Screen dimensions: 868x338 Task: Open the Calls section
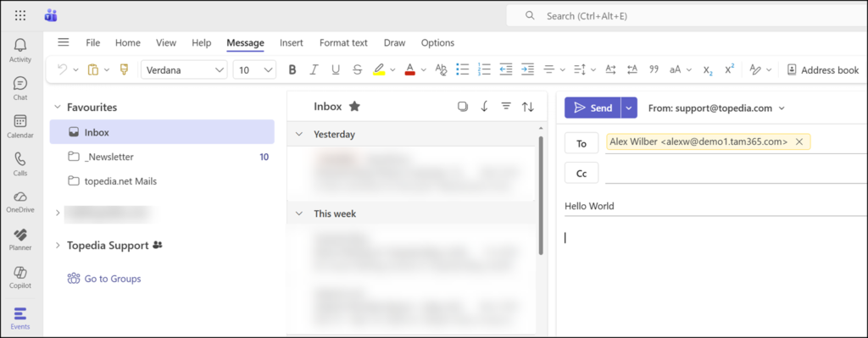pyautogui.click(x=20, y=164)
